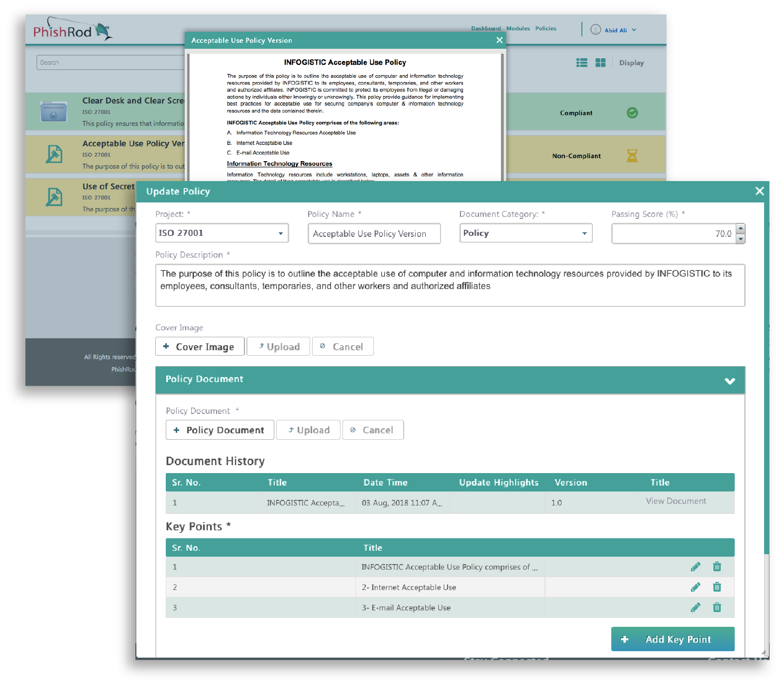This screenshot has height=686, width=784.
Task: Click Cancel in the Cover Image section
Action: pyautogui.click(x=342, y=347)
